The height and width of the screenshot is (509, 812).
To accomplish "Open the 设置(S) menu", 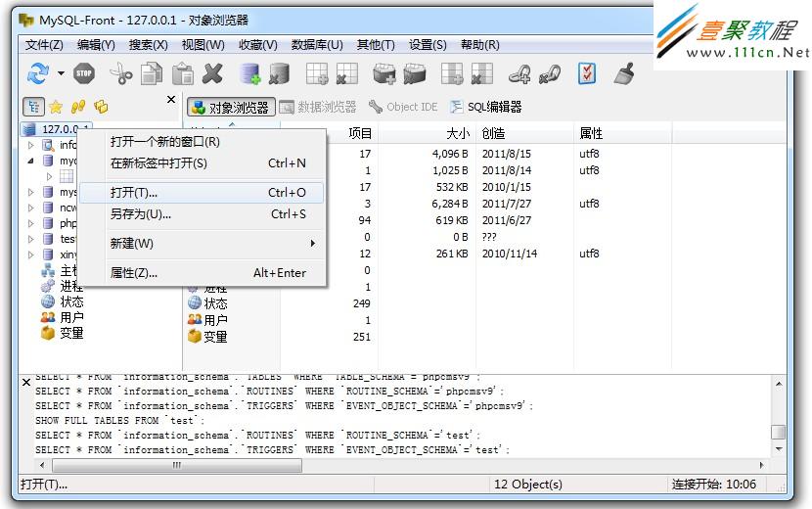I will coord(428,45).
